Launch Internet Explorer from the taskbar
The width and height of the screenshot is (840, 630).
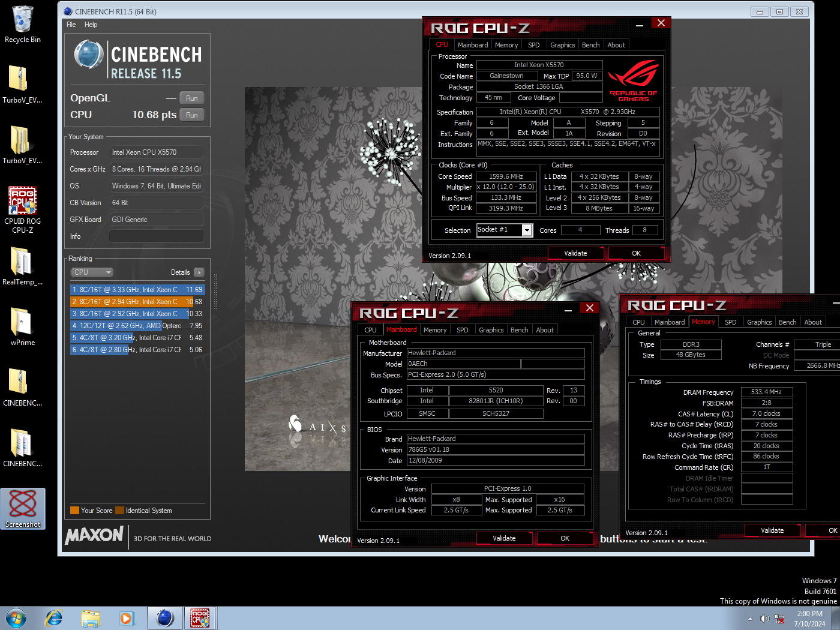(54, 618)
